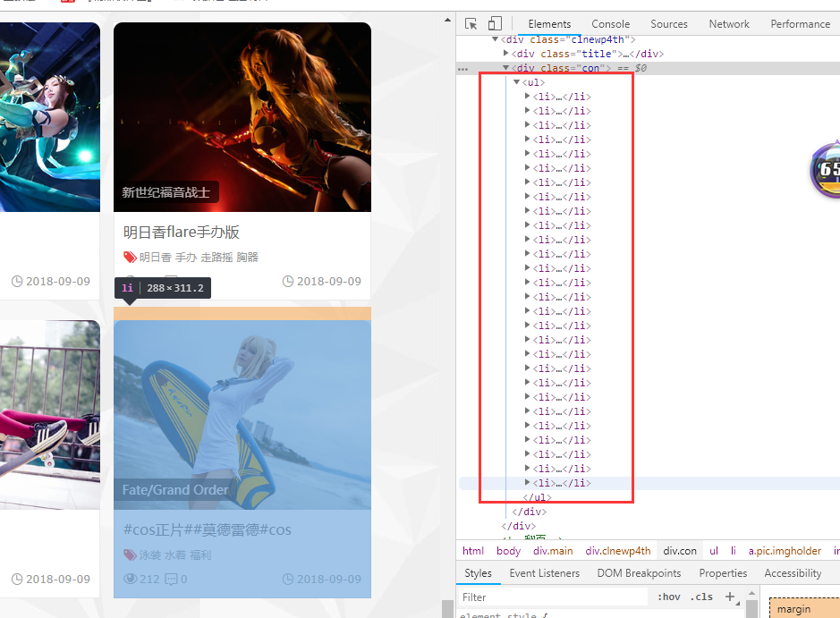
Task: Open the surfboard beach cosplay thumbnail
Action: click(242, 414)
